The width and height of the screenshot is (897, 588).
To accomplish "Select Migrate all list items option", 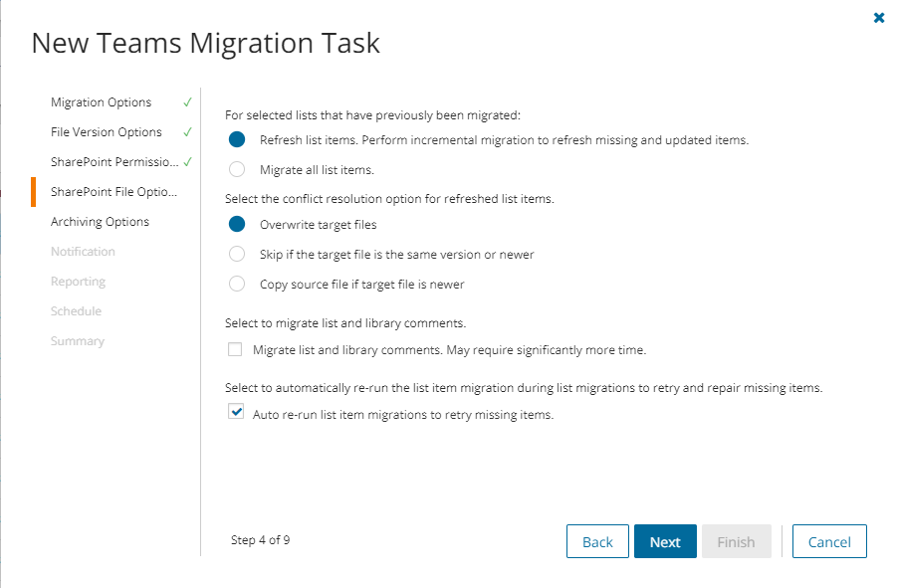I will coord(237,170).
